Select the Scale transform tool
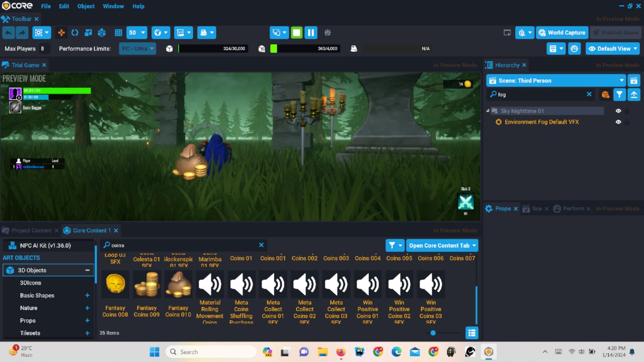Viewport: 644px width, 362px height. point(88,33)
